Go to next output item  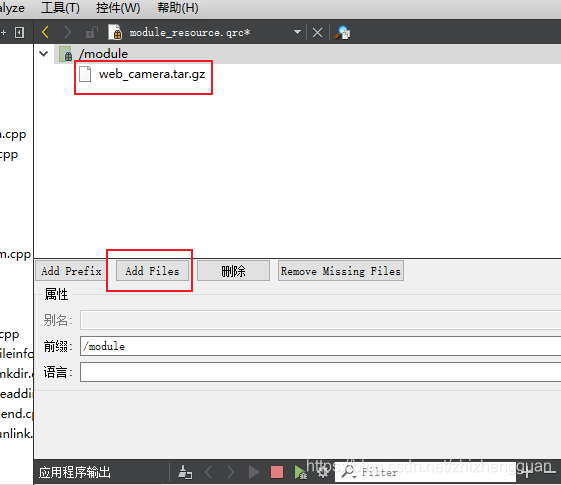[231, 472]
